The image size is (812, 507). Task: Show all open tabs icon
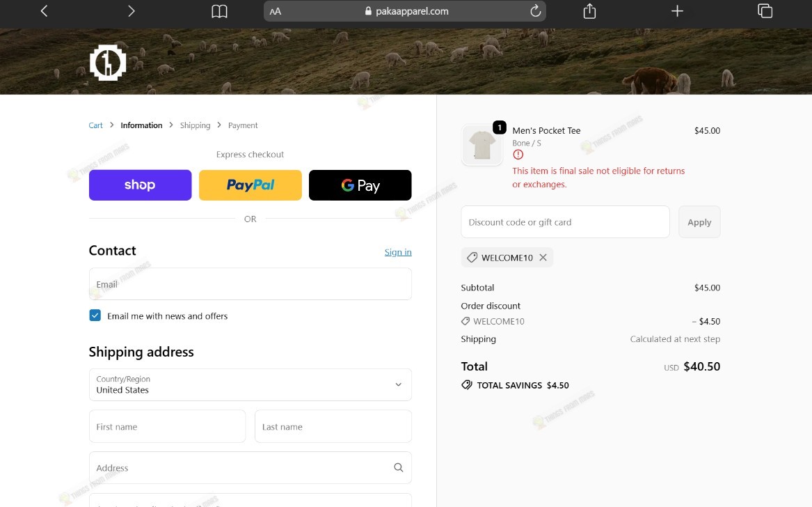point(765,11)
